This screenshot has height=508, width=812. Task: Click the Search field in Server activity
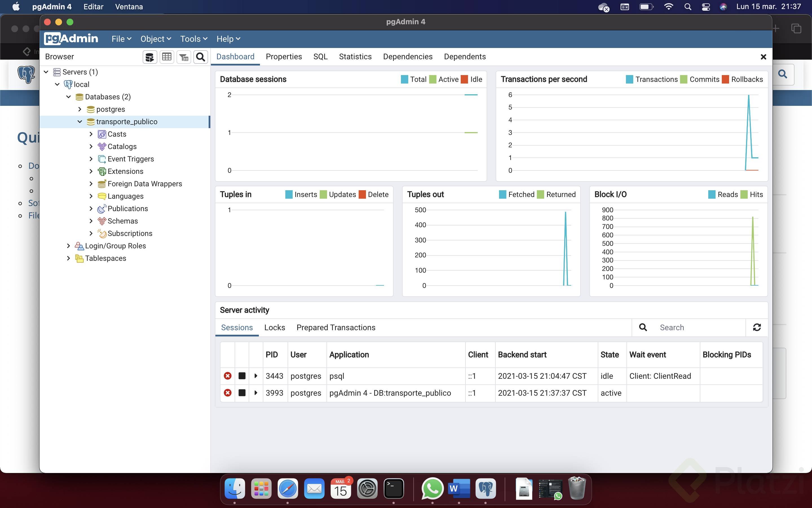(699, 328)
